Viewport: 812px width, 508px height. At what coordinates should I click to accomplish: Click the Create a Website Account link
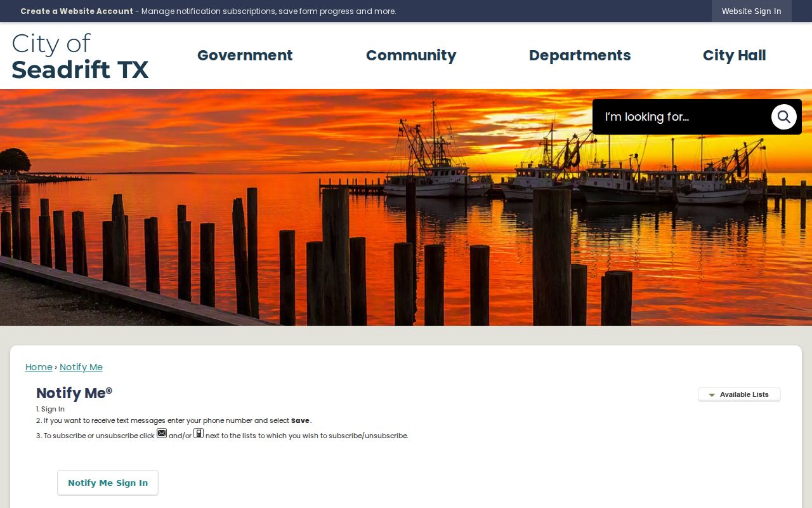pyautogui.click(x=77, y=11)
